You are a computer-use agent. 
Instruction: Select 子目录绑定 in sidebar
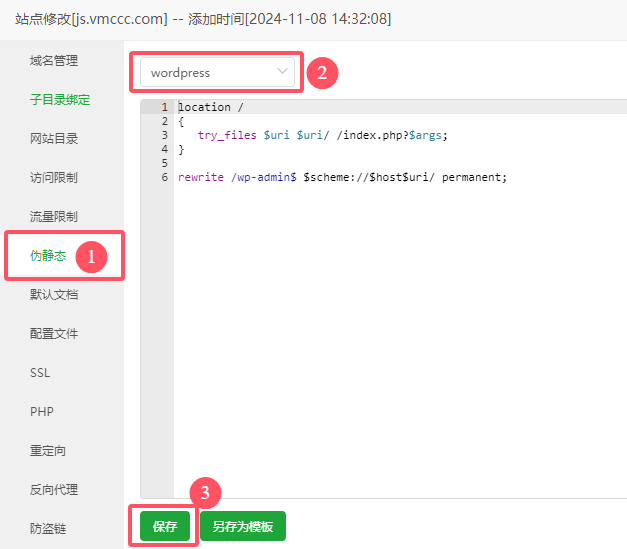pos(60,100)
